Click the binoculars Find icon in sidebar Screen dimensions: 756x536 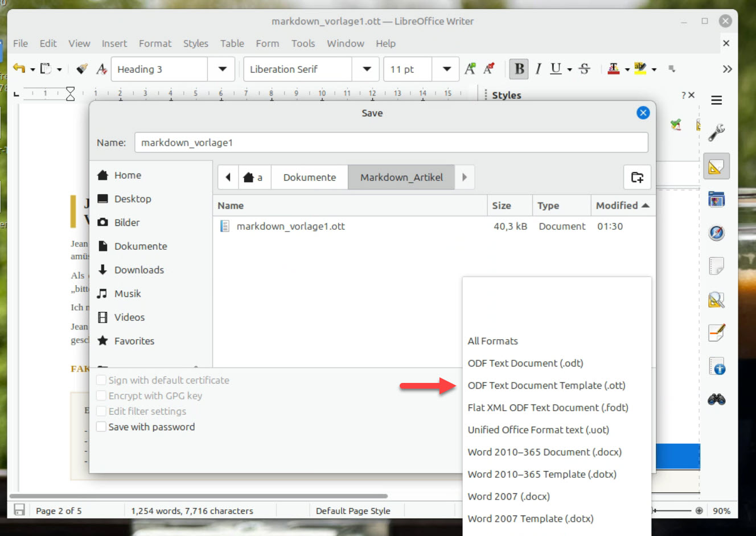[x=716, y=400]
